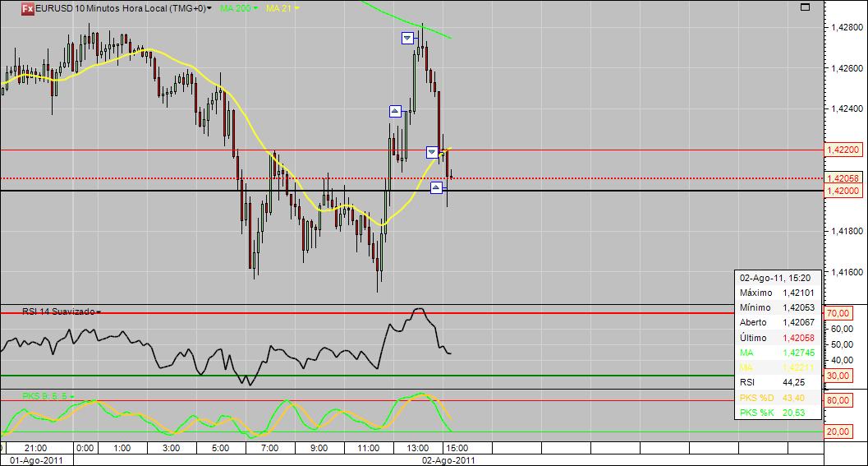
Task: Click the RSI value 44,25
Action: pos(794,382)
